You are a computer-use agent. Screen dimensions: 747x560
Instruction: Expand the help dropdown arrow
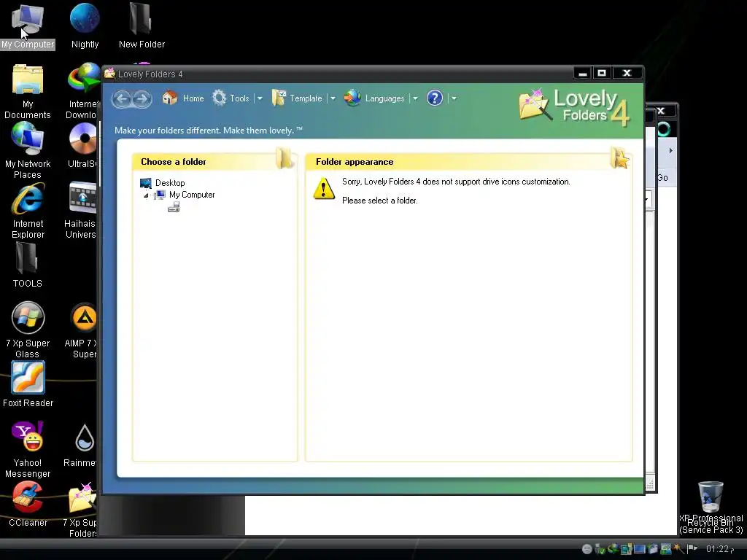click(454, 98)
